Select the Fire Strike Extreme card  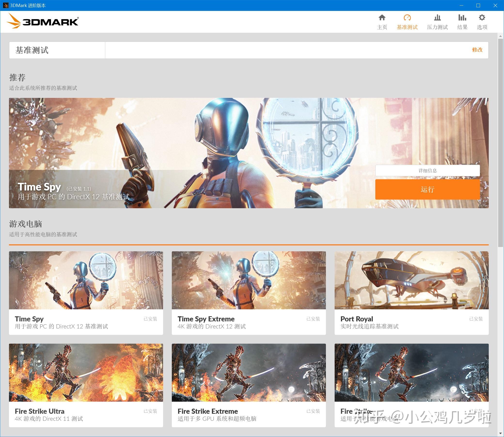click(248, 385)
